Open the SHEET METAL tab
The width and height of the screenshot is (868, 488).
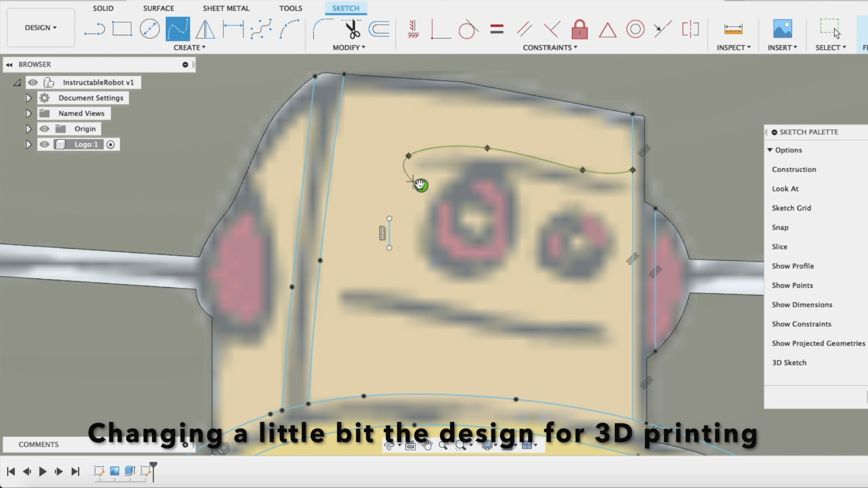tap(226, 8)
